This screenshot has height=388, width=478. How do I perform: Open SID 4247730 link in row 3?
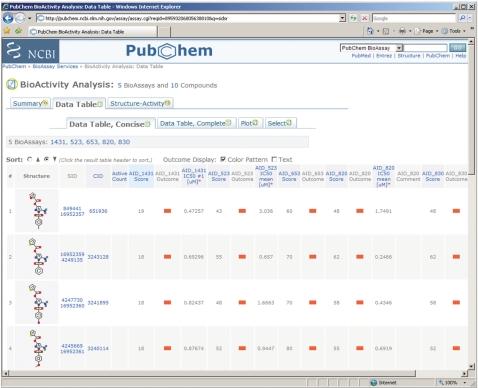[72, 300]
